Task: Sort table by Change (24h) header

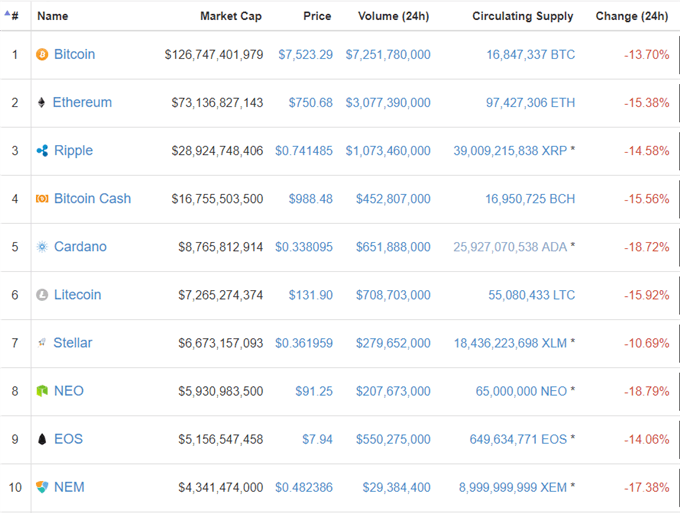Action: click(x=631, y=16)
